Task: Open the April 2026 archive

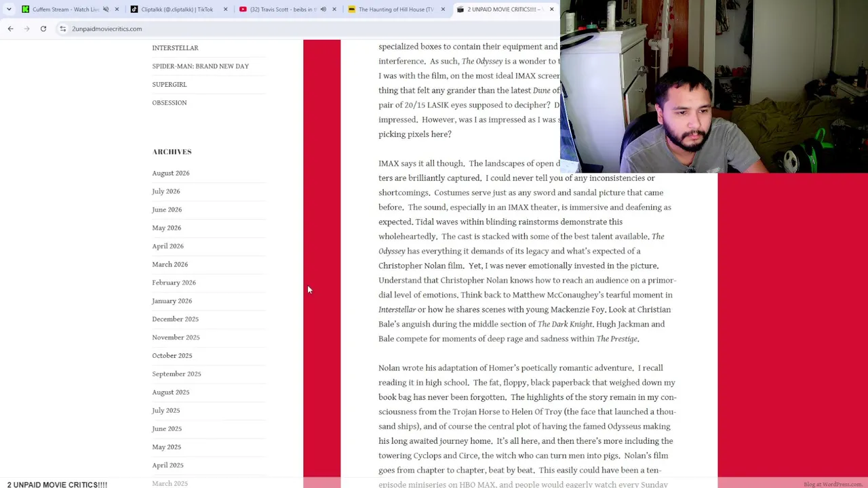Action: tap(167, 247)
